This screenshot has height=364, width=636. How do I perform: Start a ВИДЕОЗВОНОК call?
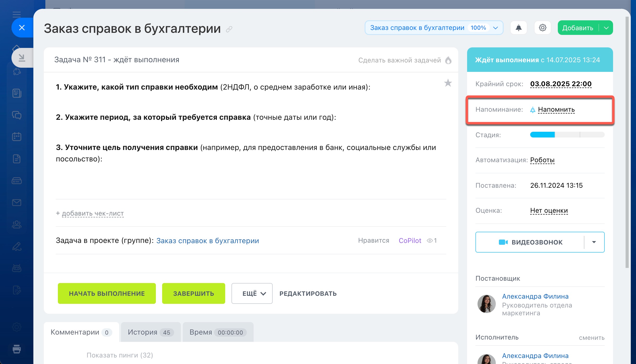point(530,242)
